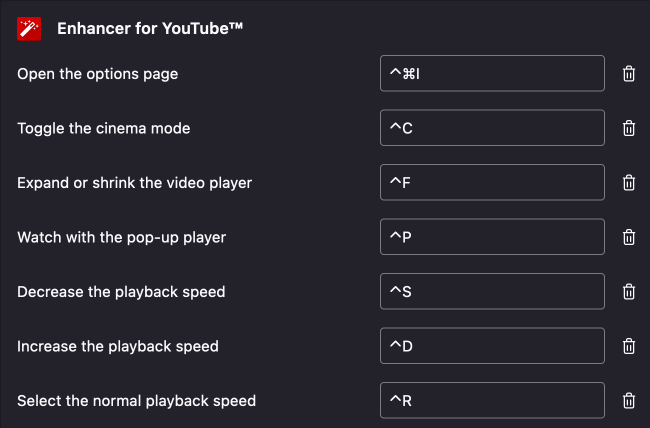The image size is (650, 428).
Task: Click the ^S decrease speed shortcut box
Action: tap(492, 292)
